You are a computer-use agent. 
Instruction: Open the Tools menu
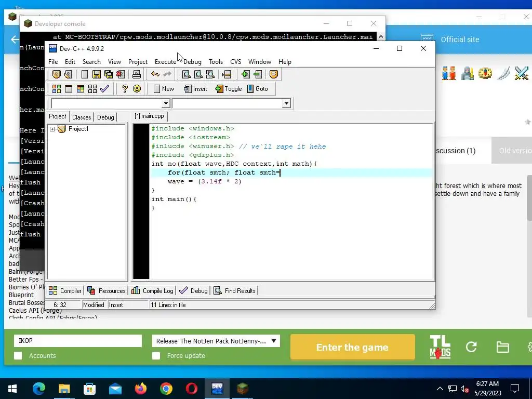click(216, 62)
